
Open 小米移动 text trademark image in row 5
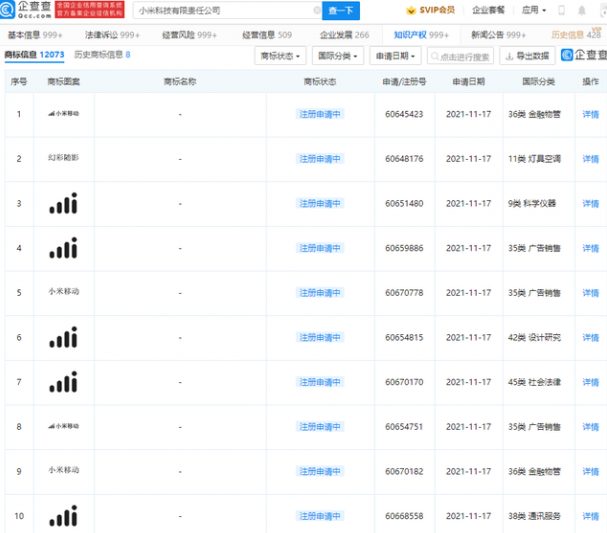point(63,291)
